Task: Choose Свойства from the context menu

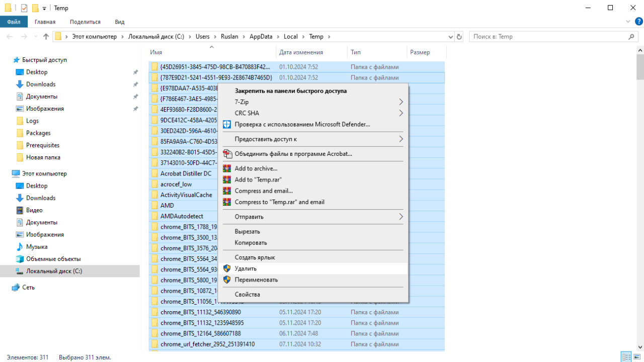Action: click(x=312, y=294)
